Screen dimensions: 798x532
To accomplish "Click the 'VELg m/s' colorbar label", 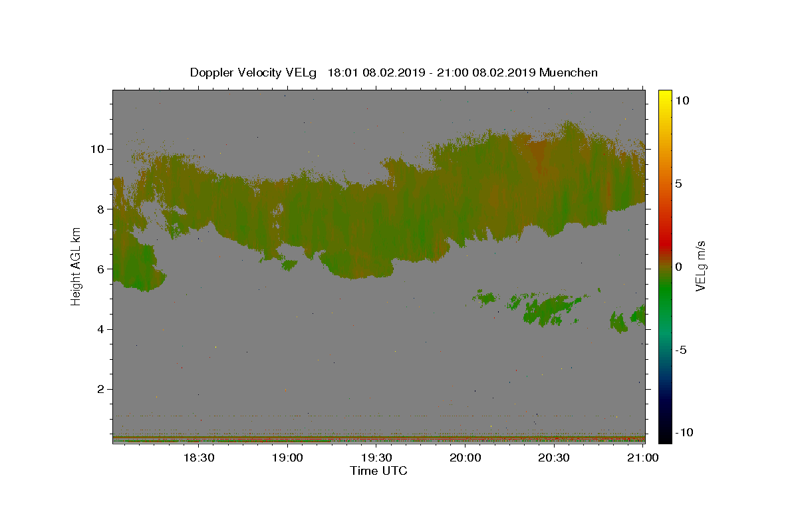I will click(701, 266).
